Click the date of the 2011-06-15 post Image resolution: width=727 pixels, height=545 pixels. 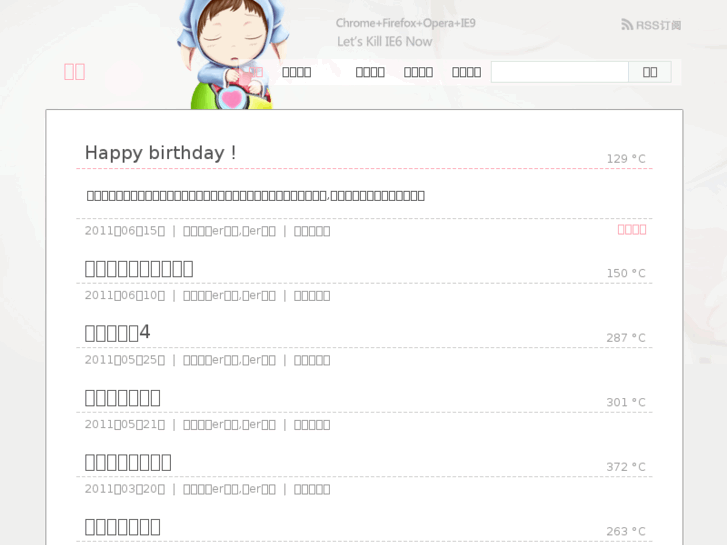point(125,231)
